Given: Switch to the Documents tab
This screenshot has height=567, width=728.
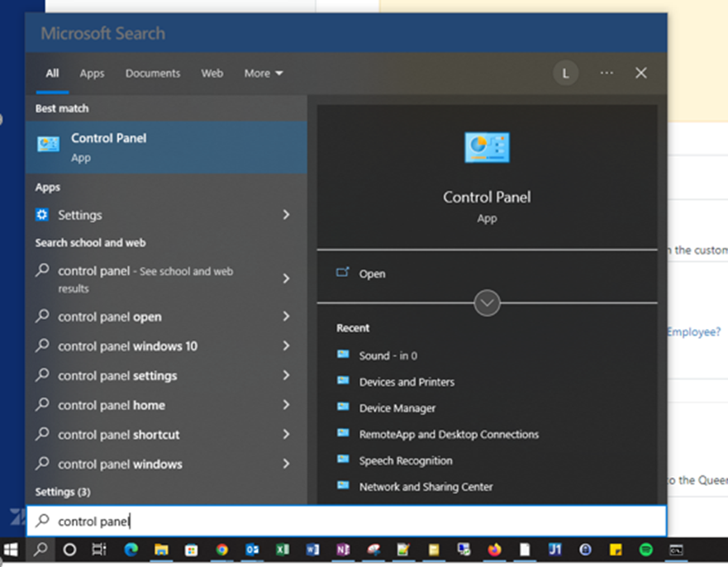Looking at the screenshot, I should tap(153, 74).
